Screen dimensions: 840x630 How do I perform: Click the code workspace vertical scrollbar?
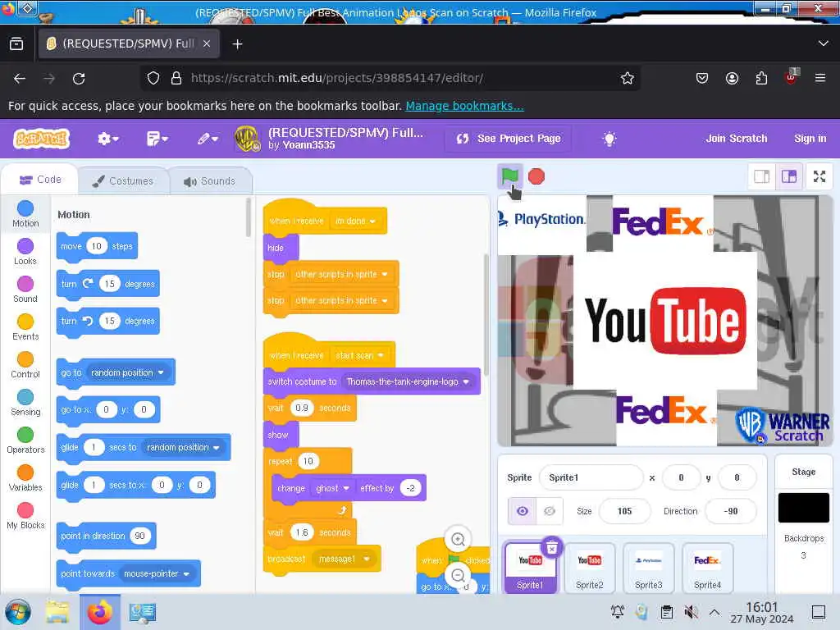tap(486, 315)
